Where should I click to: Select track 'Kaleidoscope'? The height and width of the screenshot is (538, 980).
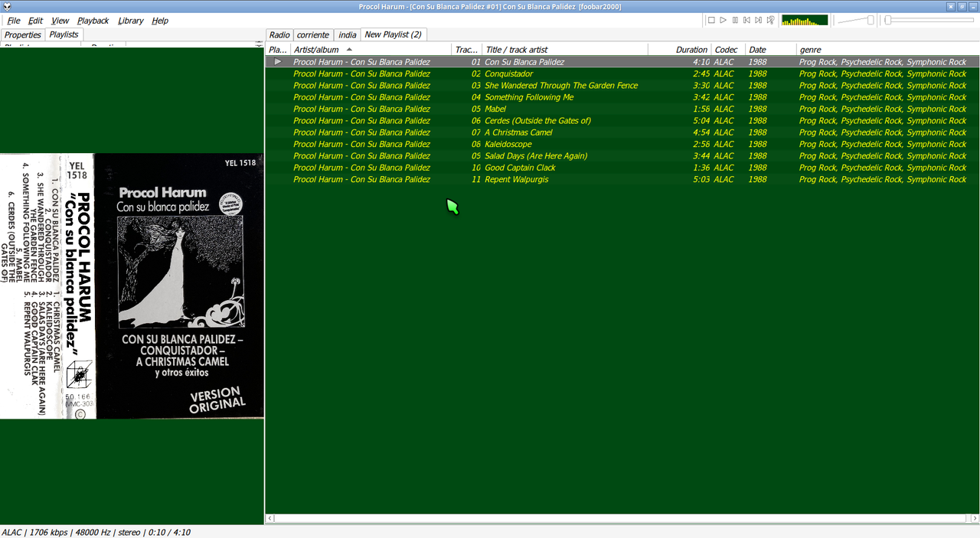(x=508, y=144)
